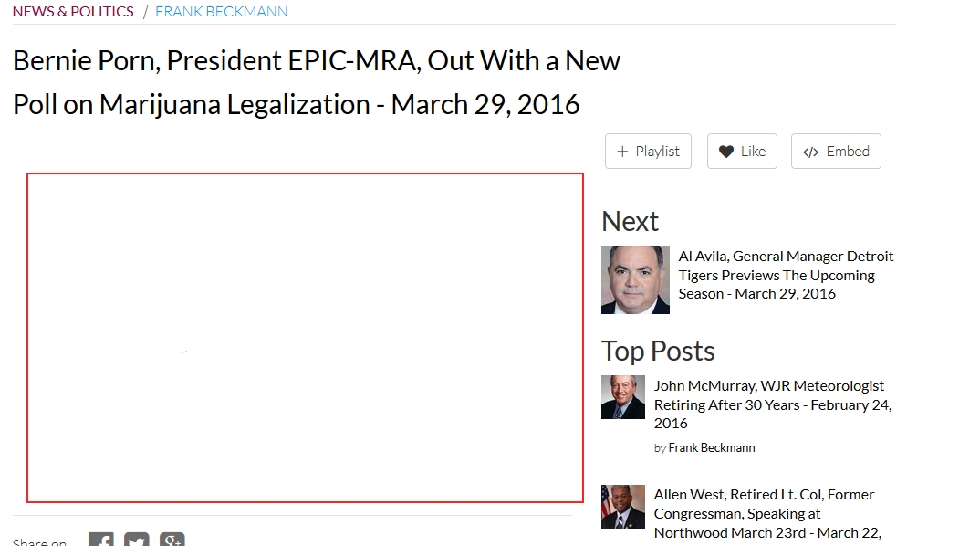Open the John McMurray thumbnail image

coord(622,397)
